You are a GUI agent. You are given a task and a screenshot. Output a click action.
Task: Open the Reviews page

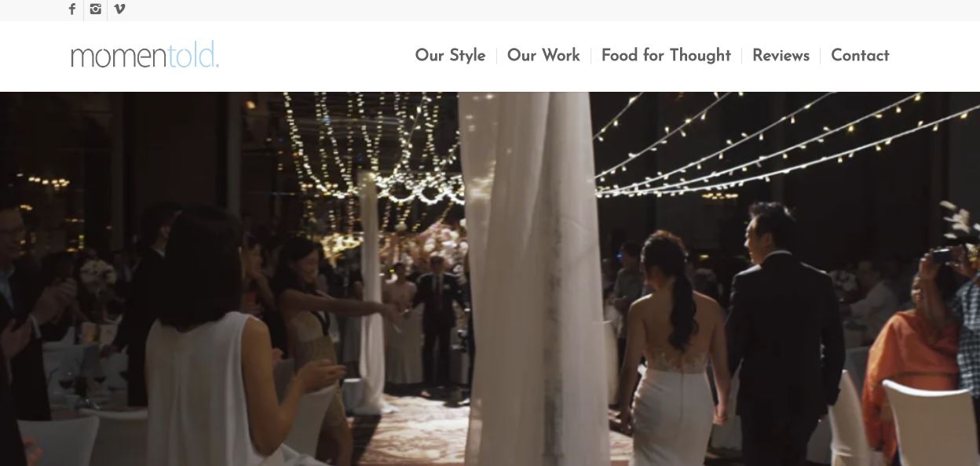tap(781, 56)
